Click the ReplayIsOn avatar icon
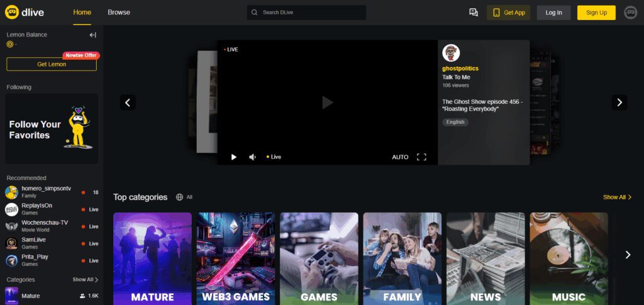Viewport: 644px width, 305px height. pyautogui.click(x=11, y=209)
